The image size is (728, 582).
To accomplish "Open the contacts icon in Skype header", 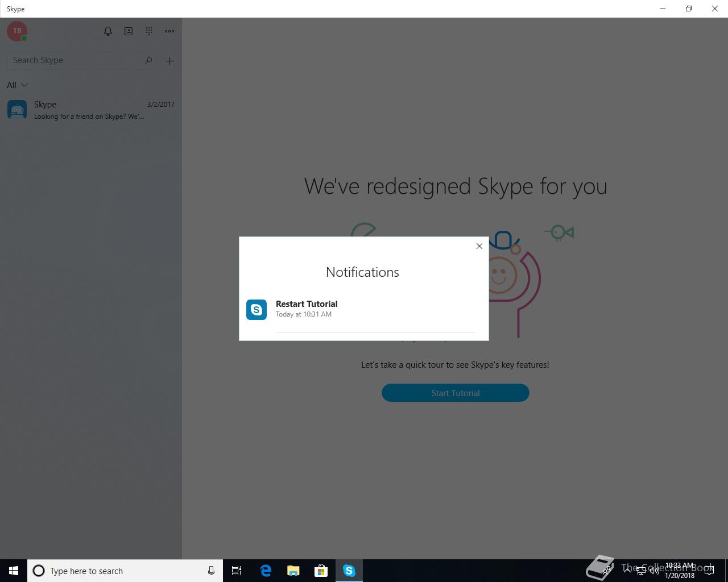I will point(129,31).
